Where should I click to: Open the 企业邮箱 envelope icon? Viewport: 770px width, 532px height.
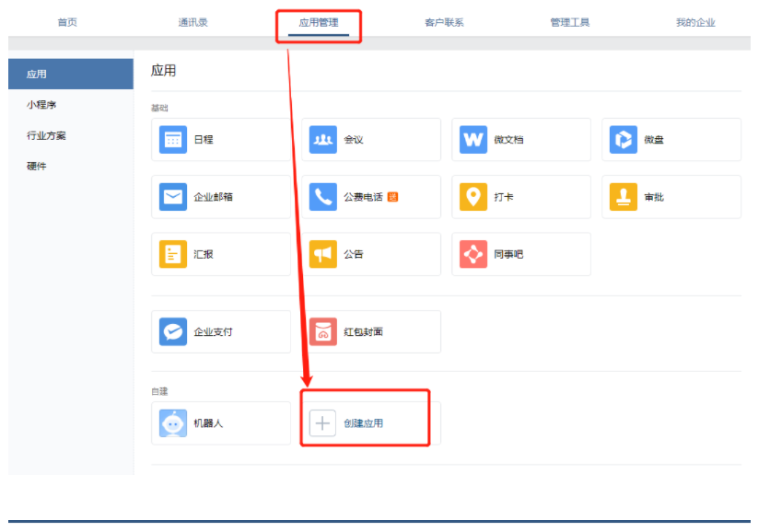(x=173, y=197)
